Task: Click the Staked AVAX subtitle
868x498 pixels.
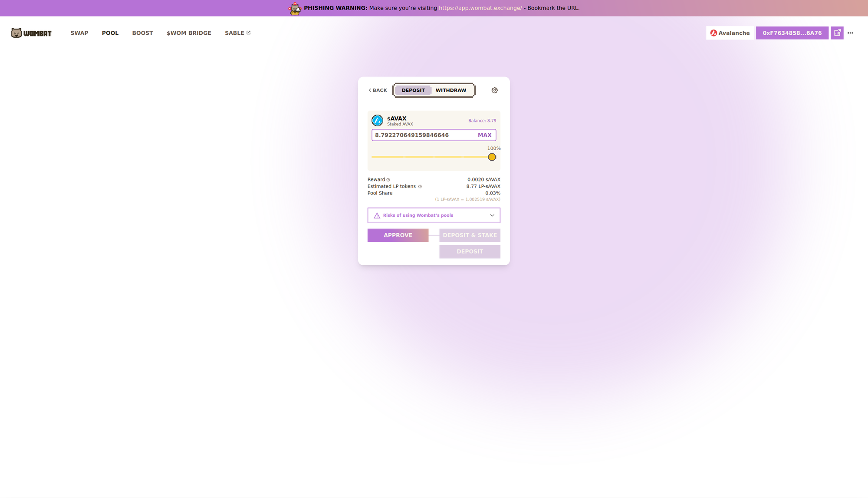Action: click(400, 124)
